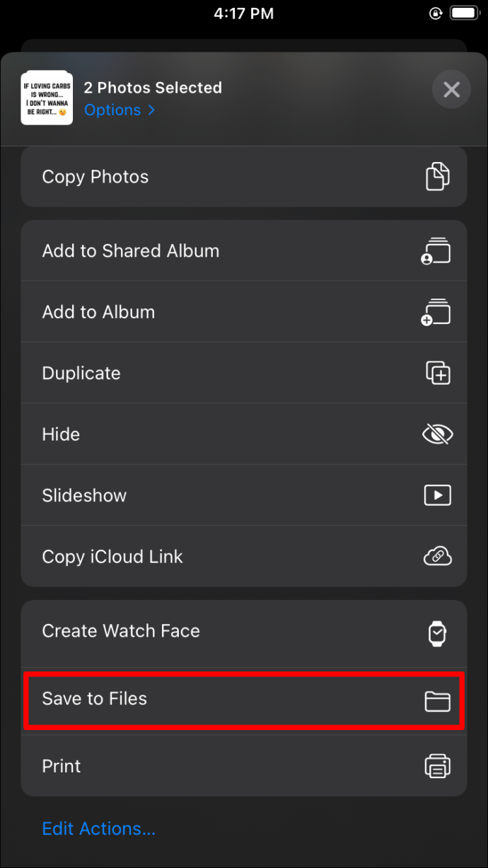Image resolution: width=488 pixels, height=868 pixels.
Task: Choose Create Watch Face
Action: (x=121, y=631)
